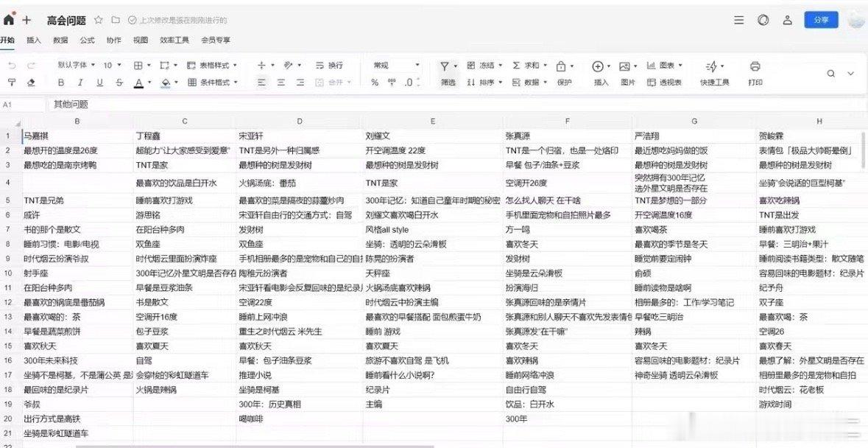
Task: Switch to the 开始 tab
Action: 7,40
